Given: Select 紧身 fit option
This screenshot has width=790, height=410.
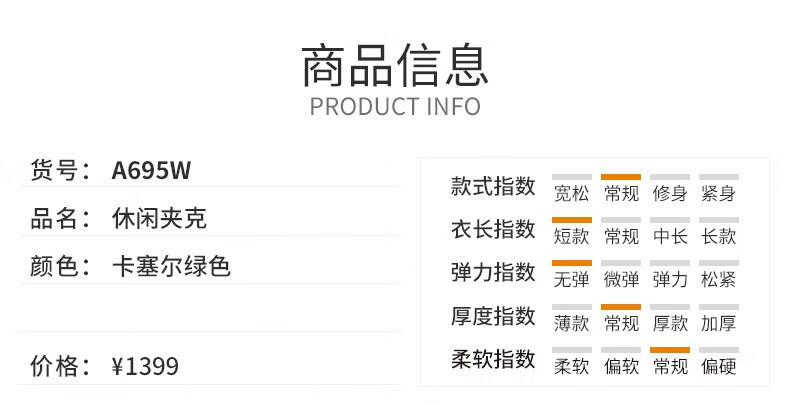Looking at the screenshot, I should point(718,193).
